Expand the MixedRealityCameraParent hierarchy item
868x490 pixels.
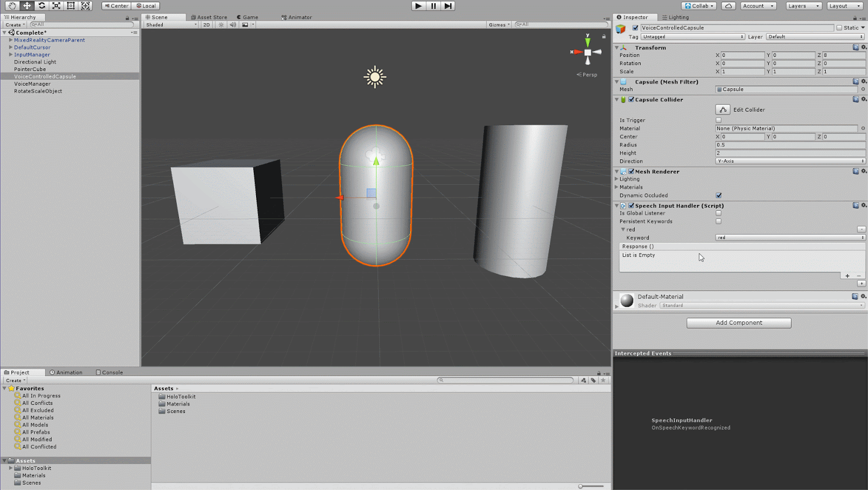(x=10, y=40)
